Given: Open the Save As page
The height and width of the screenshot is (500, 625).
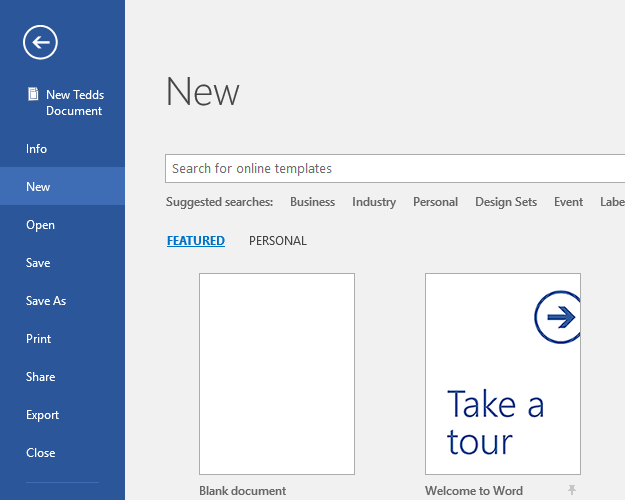Looking at the screenshot, I should 46,301.
